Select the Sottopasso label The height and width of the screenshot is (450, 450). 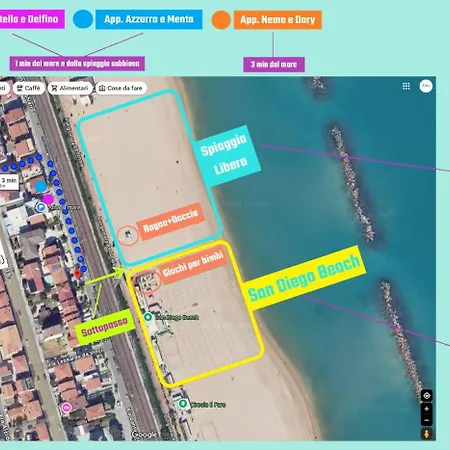[104, 327]
